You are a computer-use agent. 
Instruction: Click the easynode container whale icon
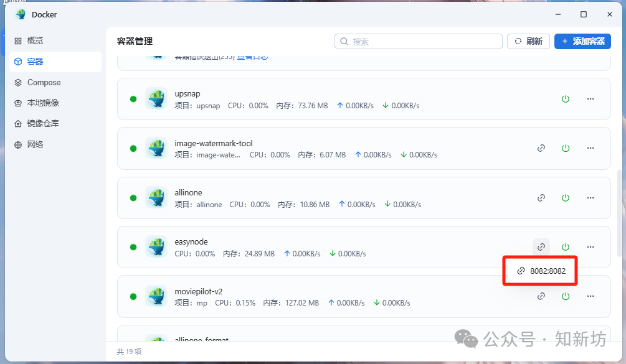pos(156,247)
